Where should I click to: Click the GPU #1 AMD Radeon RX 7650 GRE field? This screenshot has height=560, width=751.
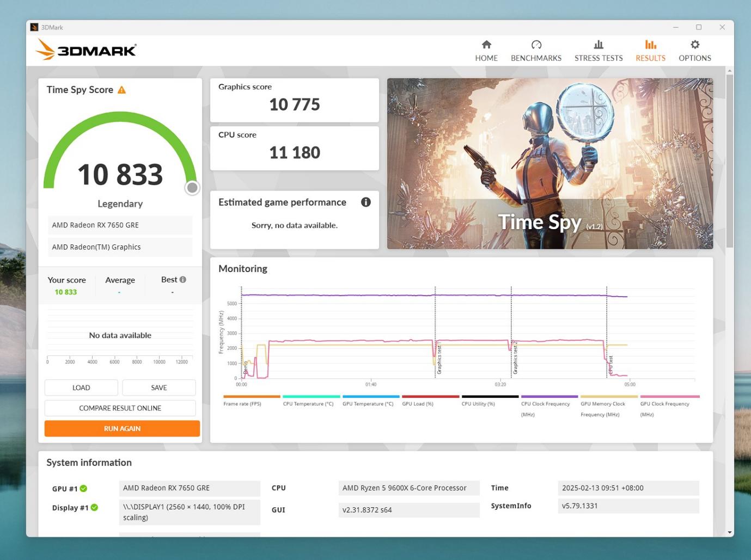(189, 488)
